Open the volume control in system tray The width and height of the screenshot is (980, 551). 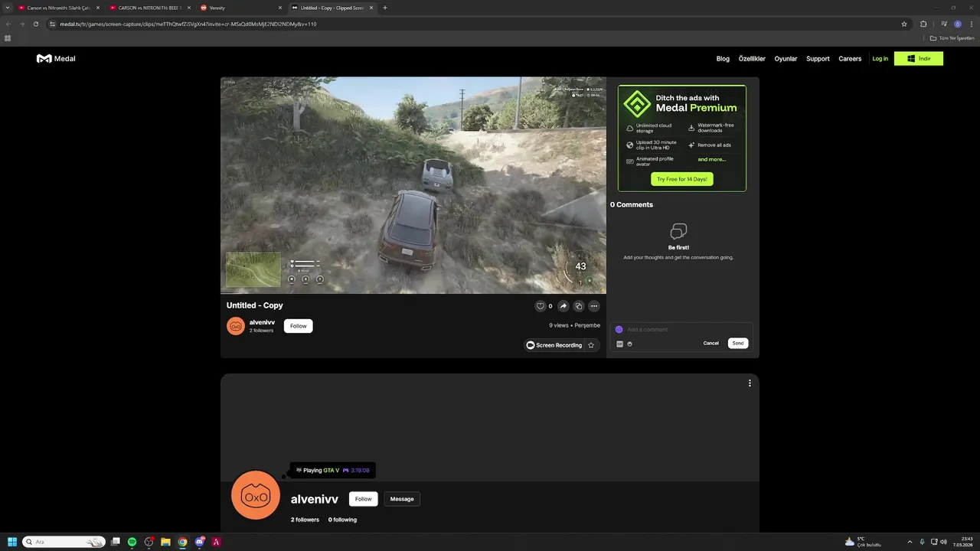point(943,542)
